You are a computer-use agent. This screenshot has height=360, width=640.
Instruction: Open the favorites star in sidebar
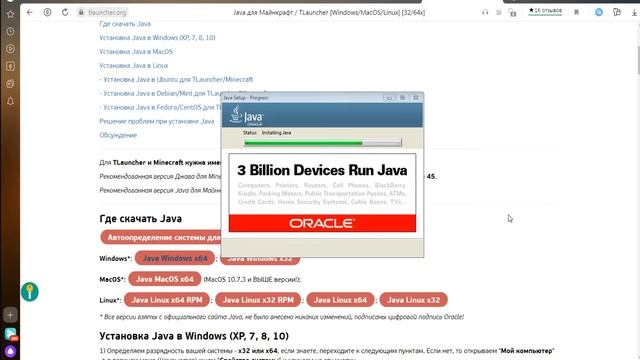10,14
